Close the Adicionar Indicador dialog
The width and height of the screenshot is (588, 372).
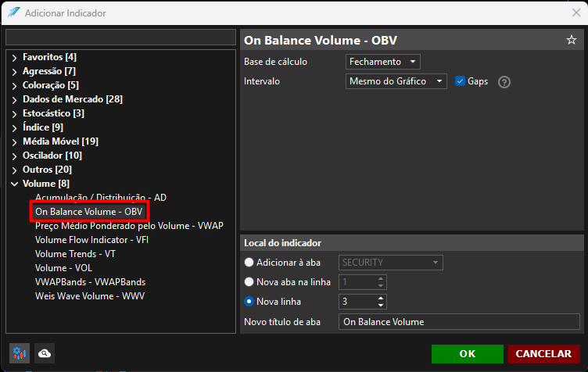[x=576, y=13]
